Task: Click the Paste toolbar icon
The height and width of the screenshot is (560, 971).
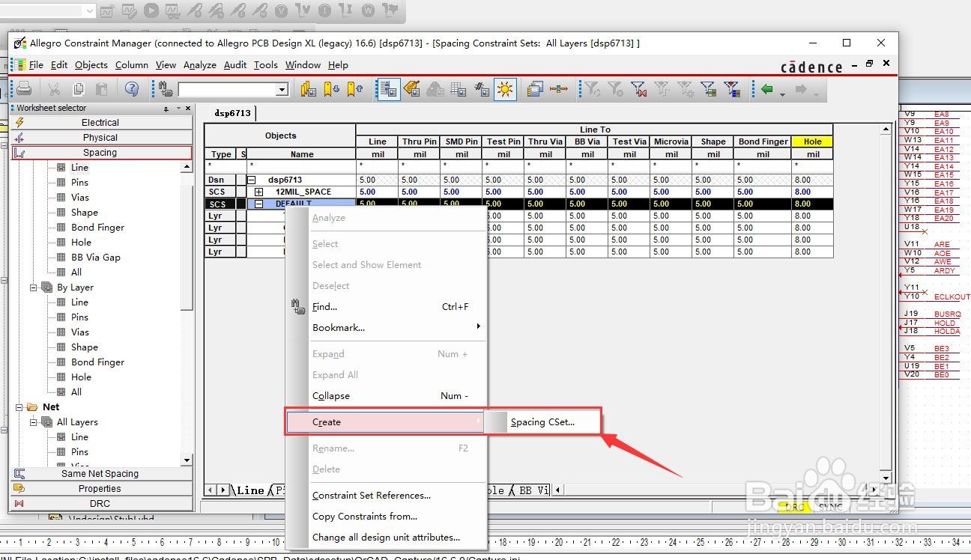Action: [101, 89]
